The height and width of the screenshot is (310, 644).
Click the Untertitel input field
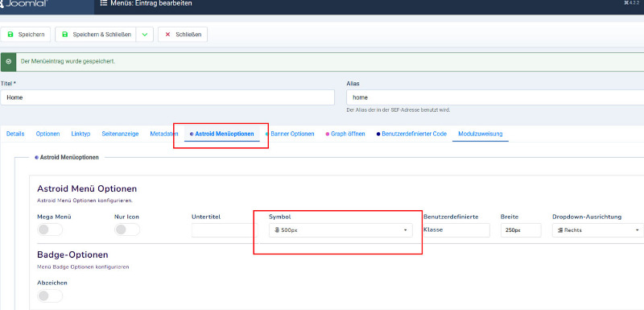click(225, 230)
